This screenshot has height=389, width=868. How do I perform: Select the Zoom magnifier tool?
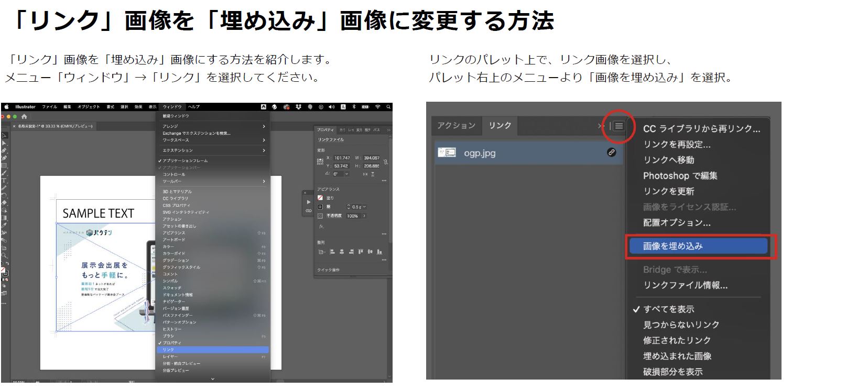pos(4,255)
